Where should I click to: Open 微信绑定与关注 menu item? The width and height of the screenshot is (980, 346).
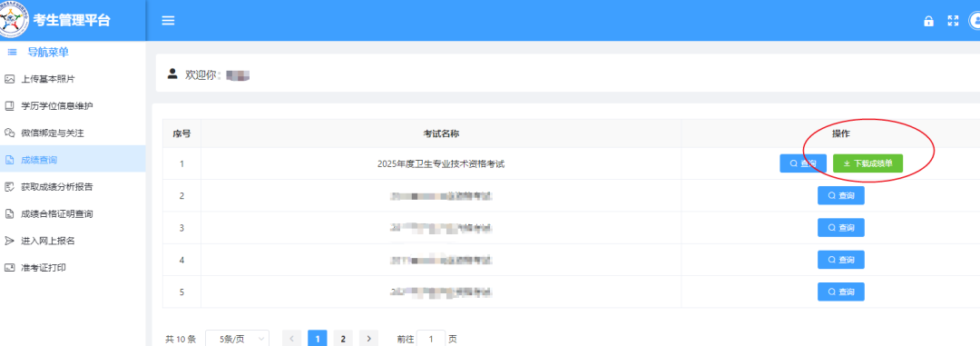(73, 133)
